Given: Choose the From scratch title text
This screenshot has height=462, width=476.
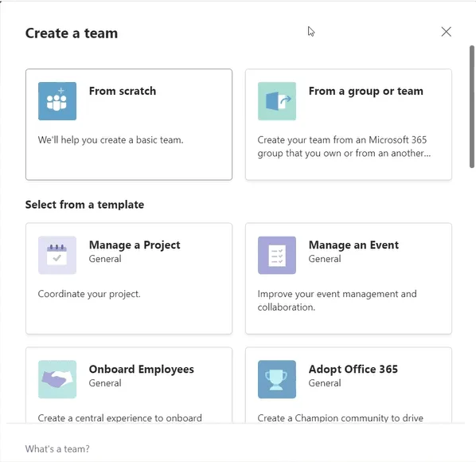Looking at the screenshot, I should click(123, 91).
